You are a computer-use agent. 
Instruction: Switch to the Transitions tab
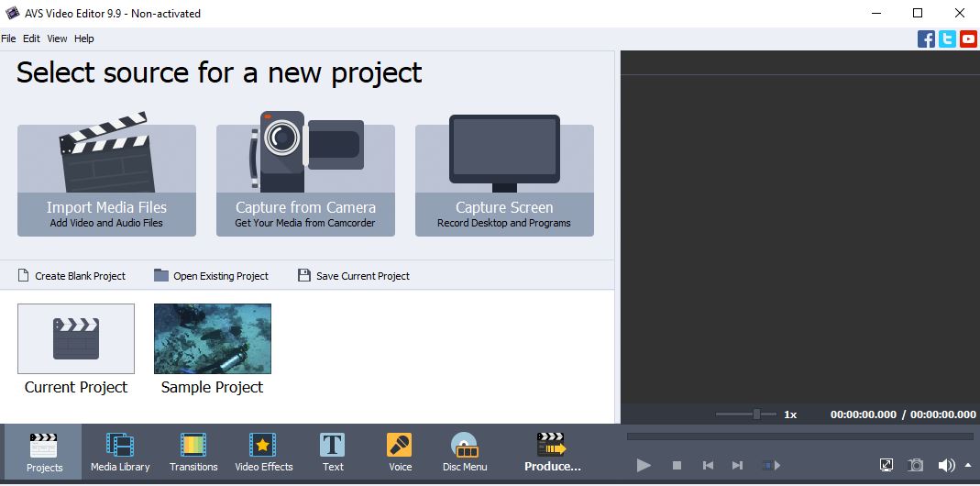coord(193,452)
